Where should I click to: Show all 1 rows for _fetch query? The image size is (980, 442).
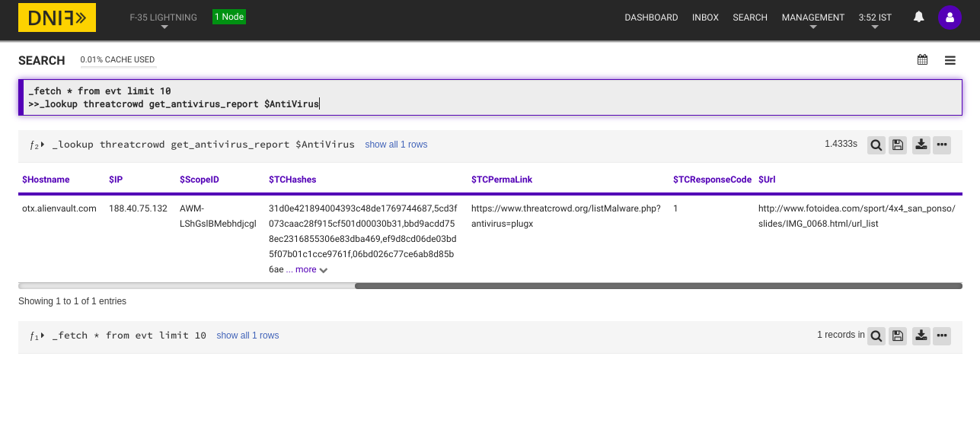(x=247, y=335)
